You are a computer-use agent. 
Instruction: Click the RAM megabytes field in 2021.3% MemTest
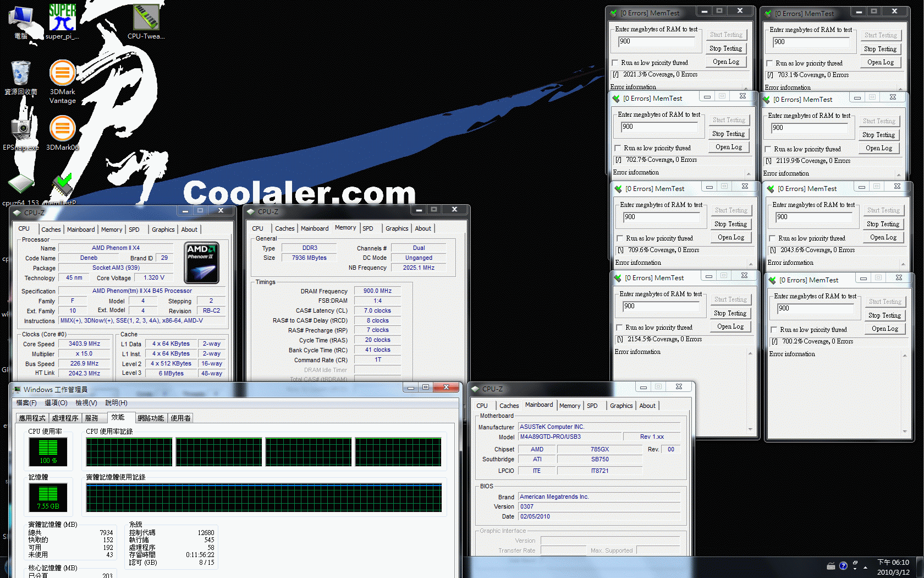coord(657,42)
